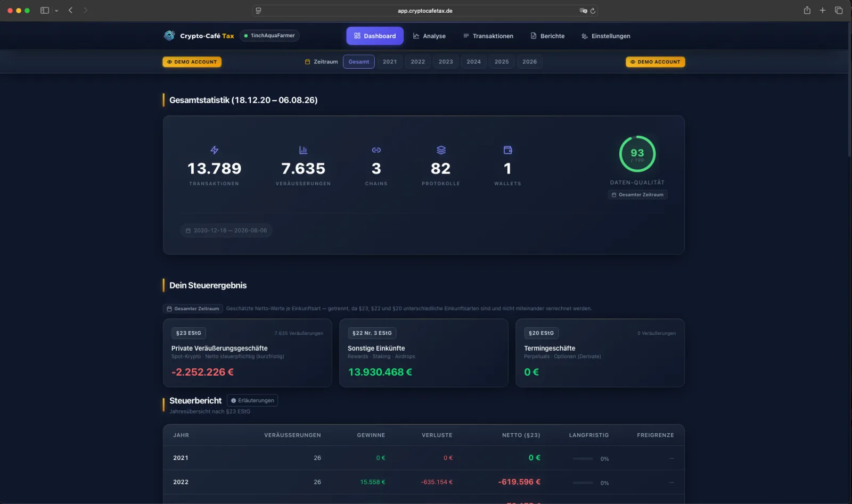The height and width of the screenshot is (504, 852).
Task: Click the GEWINNE column header
Action: pyautogui.click(x=371, y=435)
